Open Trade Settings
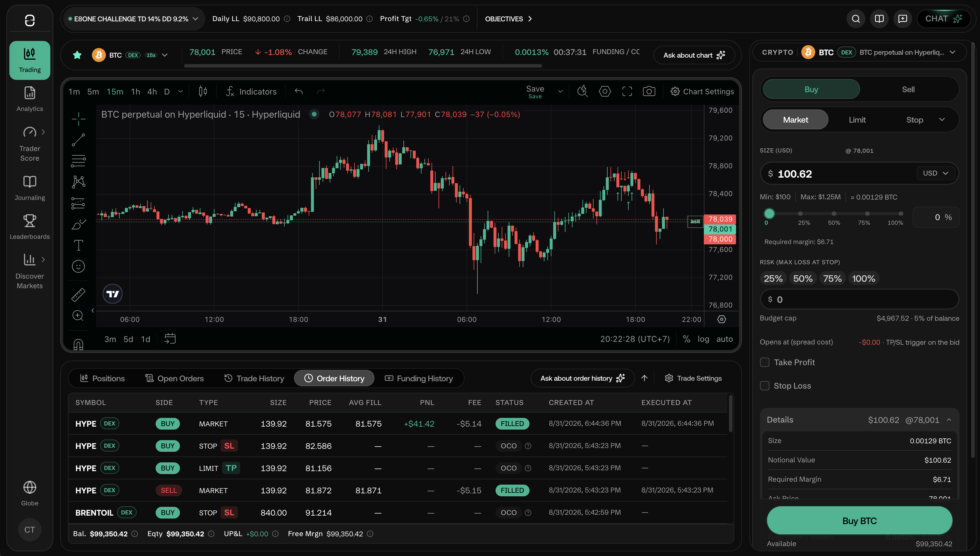 point(693,378)
